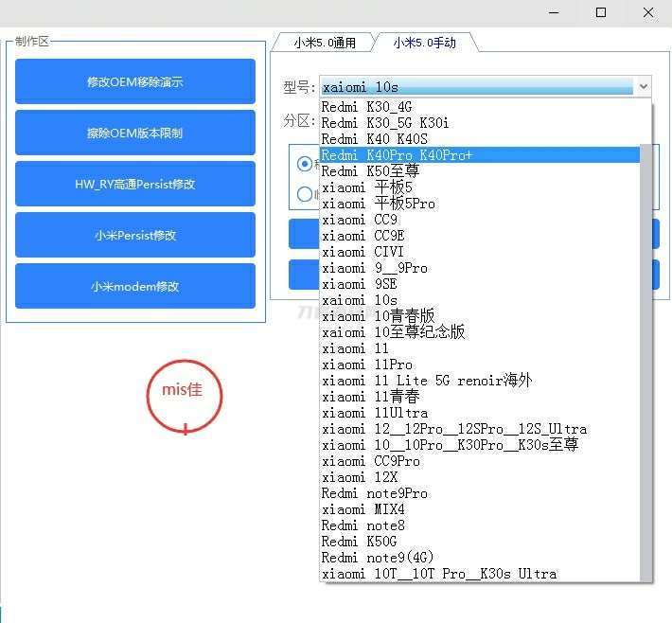Switch to the 小米5.0手动 tab
The width and height of the screenshot is (672, 623).
click(x=424, y=43)
